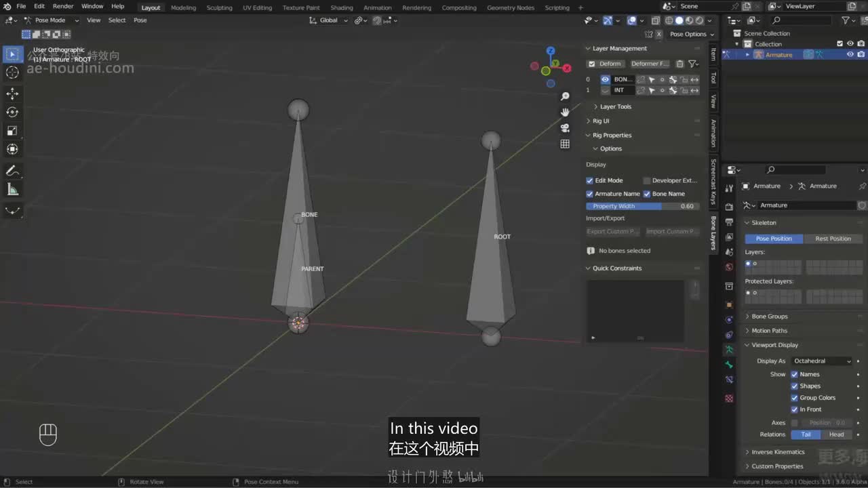
Task: Switch orthographic/perspective grid icon
Action: [x=565, y=144]
